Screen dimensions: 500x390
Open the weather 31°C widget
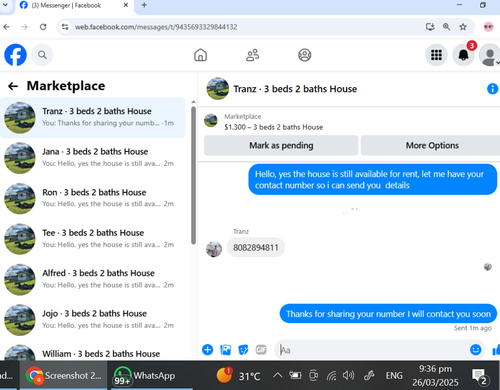click(x=238, y=376)
